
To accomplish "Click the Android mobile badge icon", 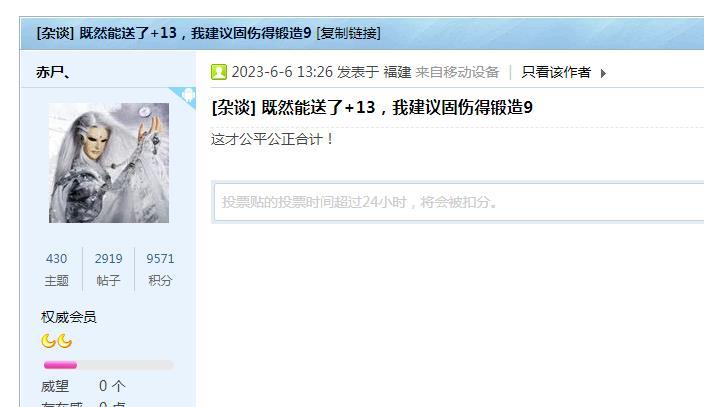I will click(x=189, y=95).
